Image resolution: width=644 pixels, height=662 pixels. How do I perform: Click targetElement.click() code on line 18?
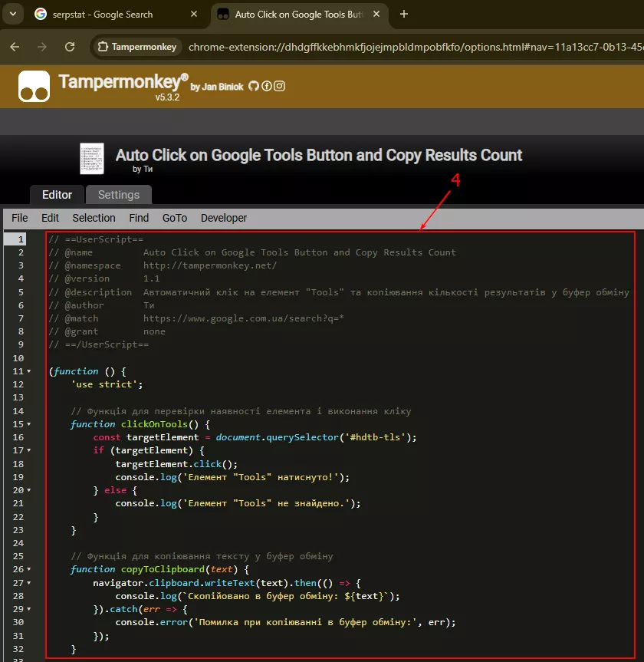pos(176,464)
